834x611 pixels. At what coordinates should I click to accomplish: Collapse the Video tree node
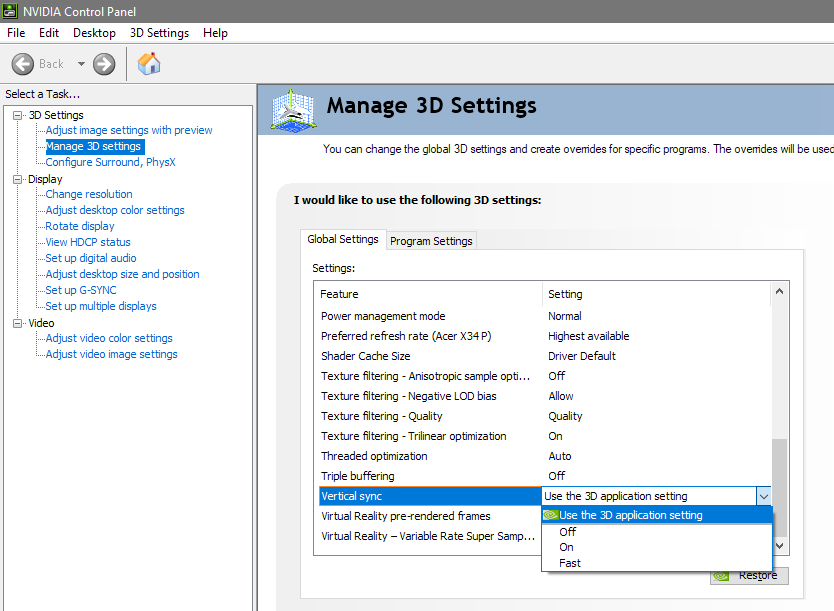(18, 323)
